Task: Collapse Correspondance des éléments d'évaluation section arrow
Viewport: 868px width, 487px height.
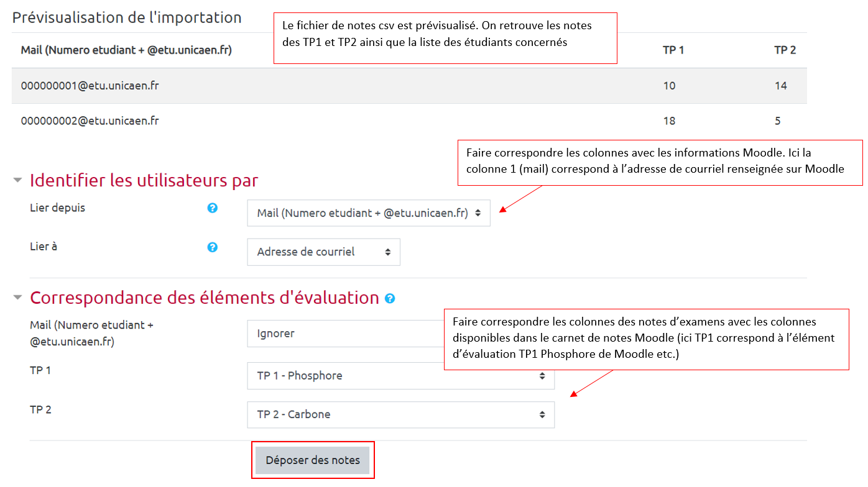Action: tap(17, 298)
